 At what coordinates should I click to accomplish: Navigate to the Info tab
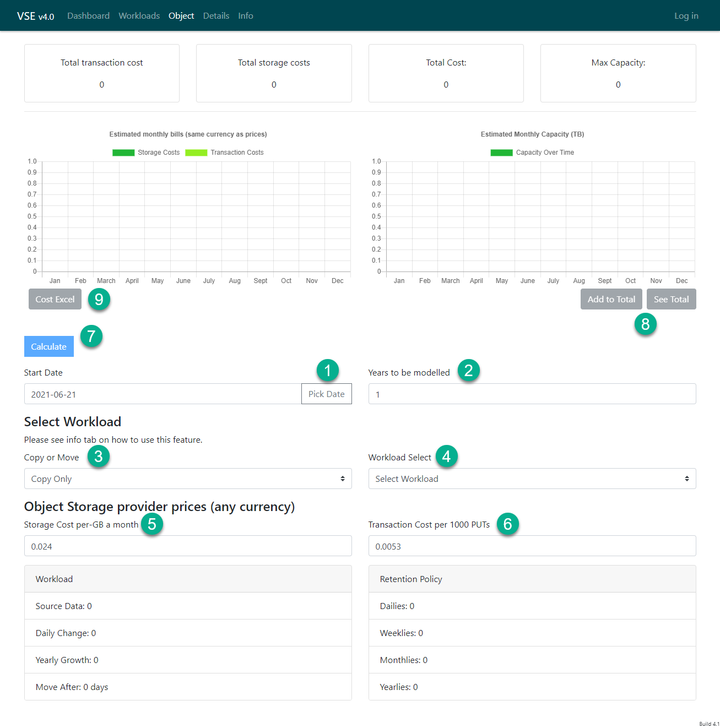click(246, 16)
